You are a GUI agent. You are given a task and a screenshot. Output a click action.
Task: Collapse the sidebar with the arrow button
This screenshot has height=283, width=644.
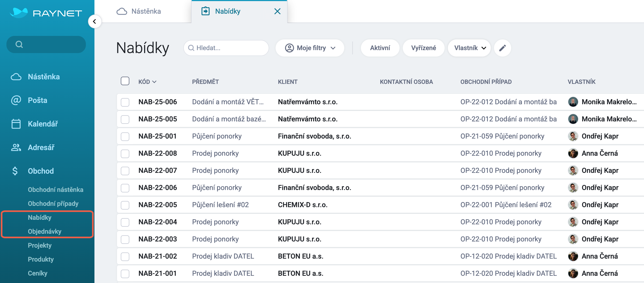(x=94, y=21)
